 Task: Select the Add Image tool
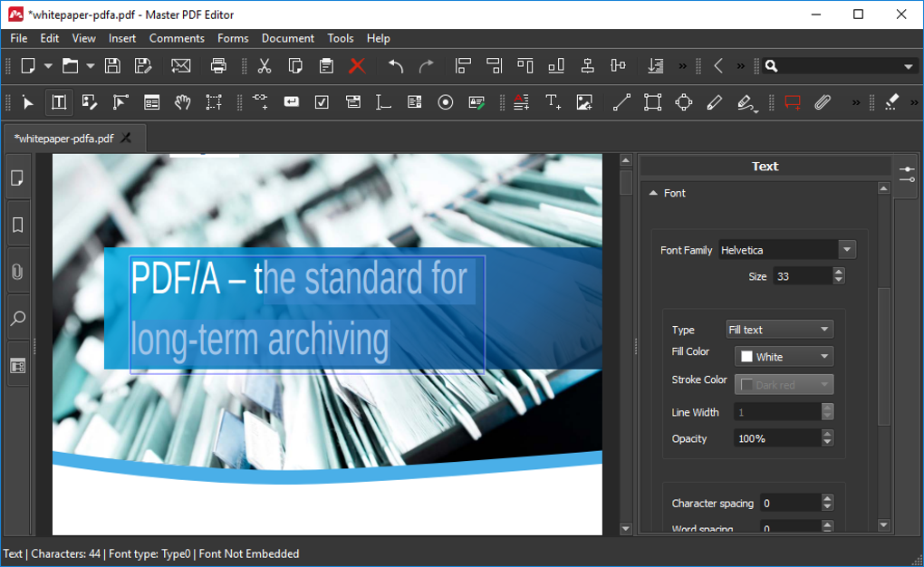584,102
